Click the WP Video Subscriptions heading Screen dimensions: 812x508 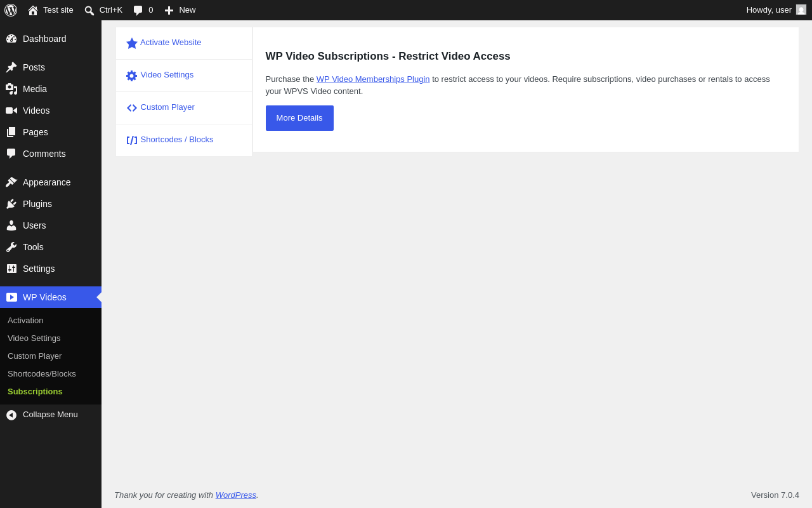coord(388,57)
